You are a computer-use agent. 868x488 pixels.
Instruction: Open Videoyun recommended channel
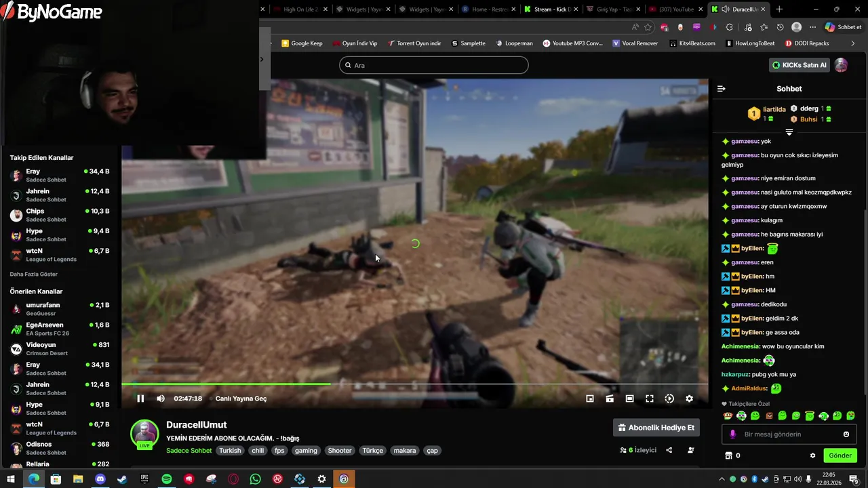tap(60, 348)
